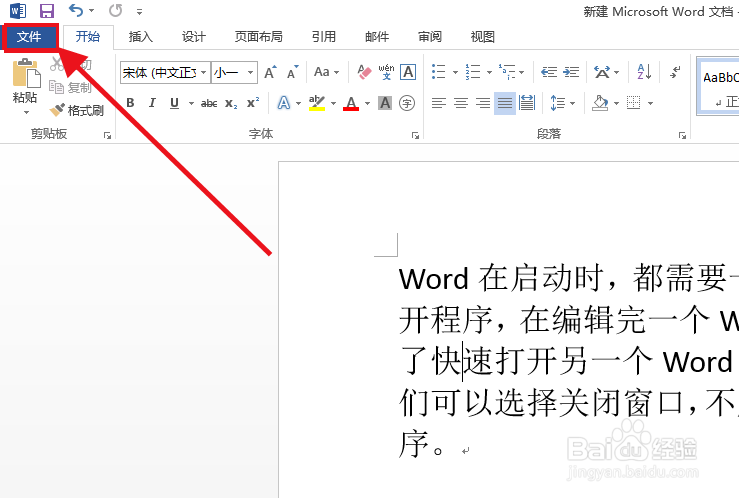Click the Enclose Characters 字 icon
The width and height of the screenshot is (739, 498).
pyautogui.click(x=407, y=103)
